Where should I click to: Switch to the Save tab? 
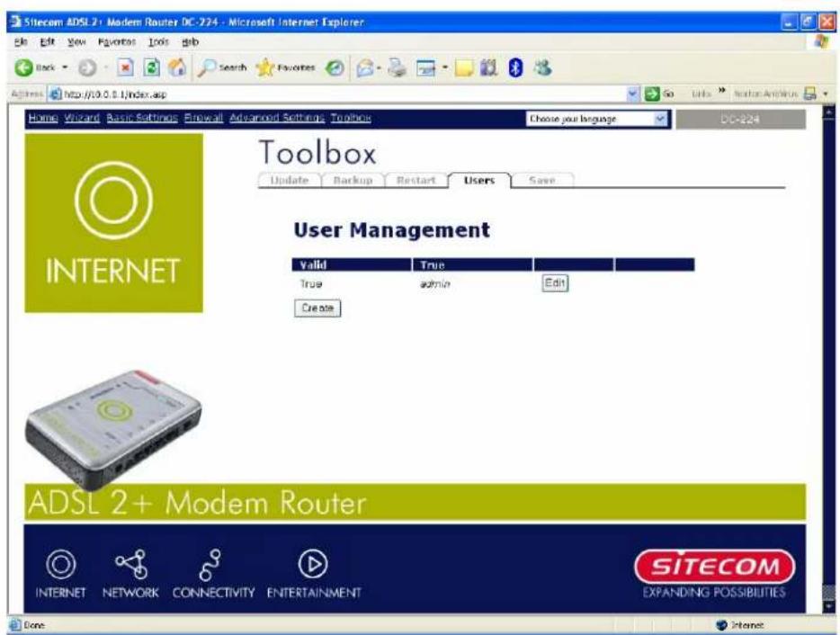tap(542, 180)
